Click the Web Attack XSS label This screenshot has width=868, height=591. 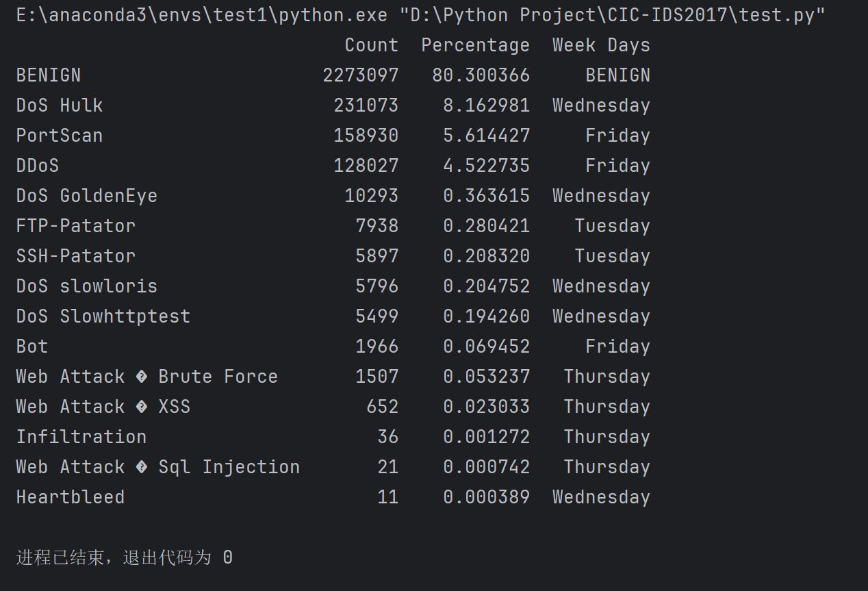[x=103, y=407]
